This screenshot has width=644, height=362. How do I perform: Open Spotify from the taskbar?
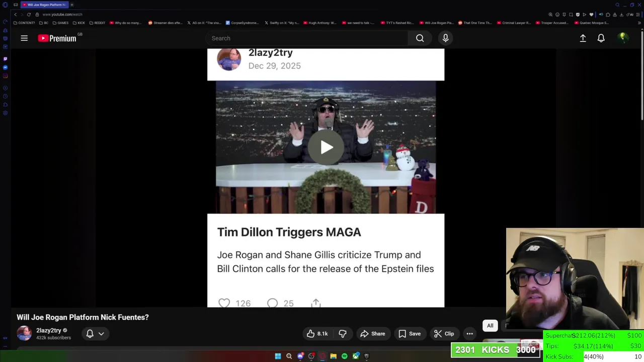click(x=344, y=356)
